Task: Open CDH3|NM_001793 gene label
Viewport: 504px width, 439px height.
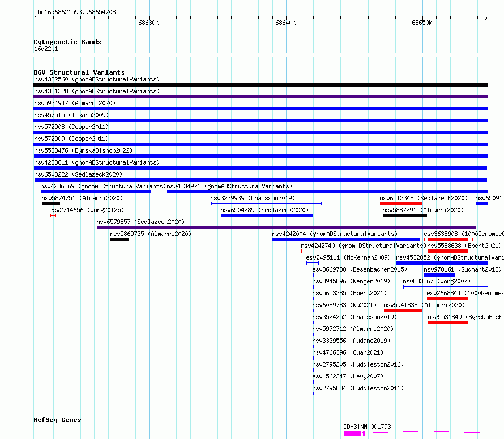Action: (x=367, y=427)
